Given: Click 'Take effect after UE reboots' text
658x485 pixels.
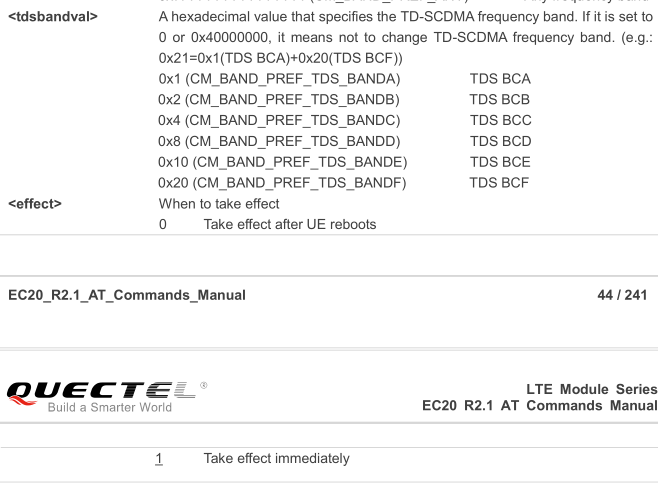Looking at the screenshot, I should [x=290, y=224].
